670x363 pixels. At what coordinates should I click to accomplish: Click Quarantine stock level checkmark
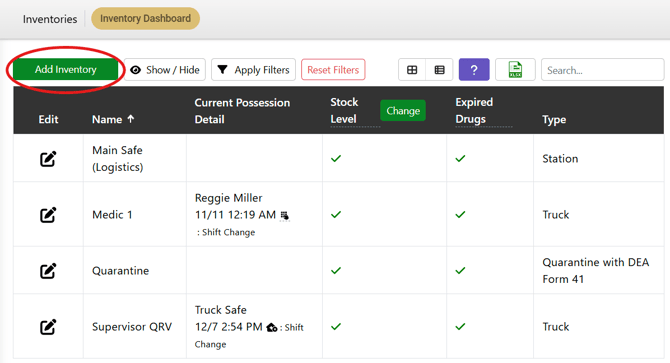click(x=336, y=270)
